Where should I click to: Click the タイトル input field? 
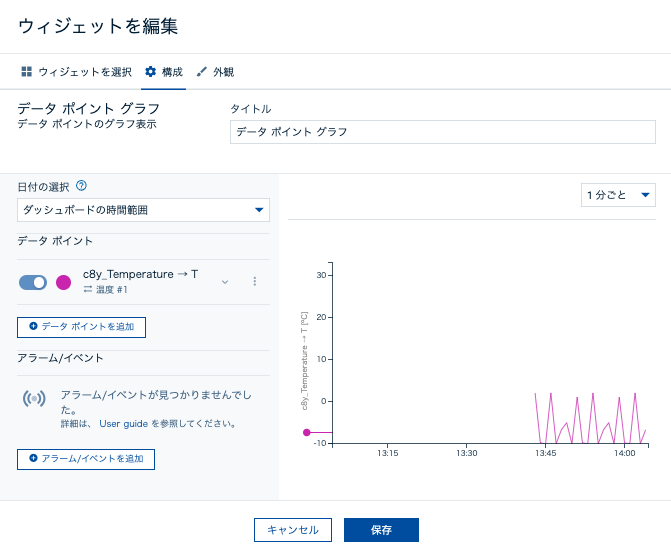click(x=442, y=132)
